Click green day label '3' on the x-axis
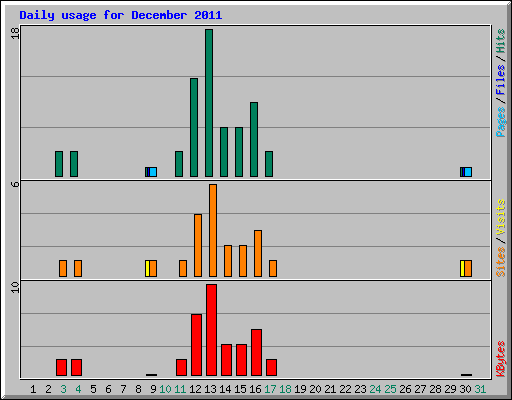 click(63, 389)
